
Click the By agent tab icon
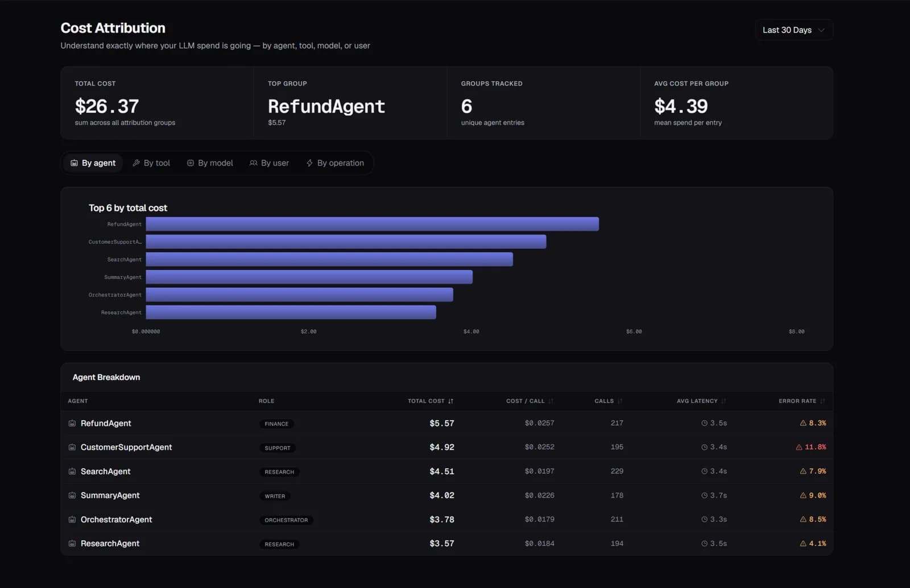(x=74, y=163)
